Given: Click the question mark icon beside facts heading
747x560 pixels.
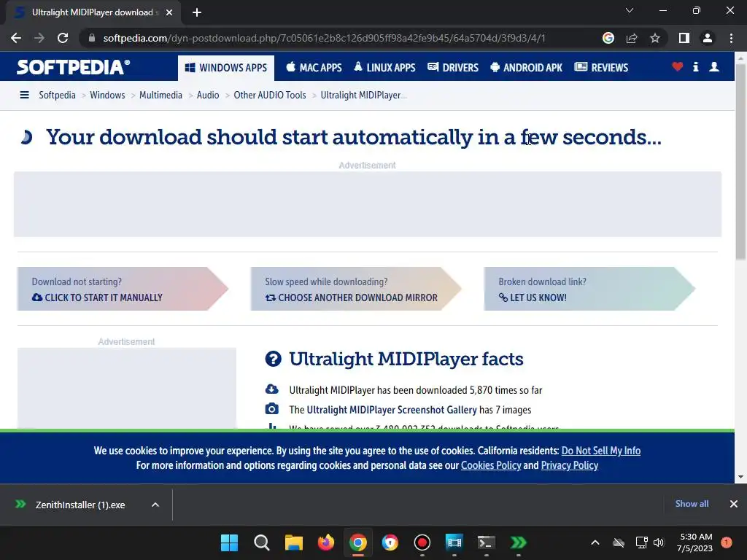Looking at the screenshot, I should click(x=273, y=359).
